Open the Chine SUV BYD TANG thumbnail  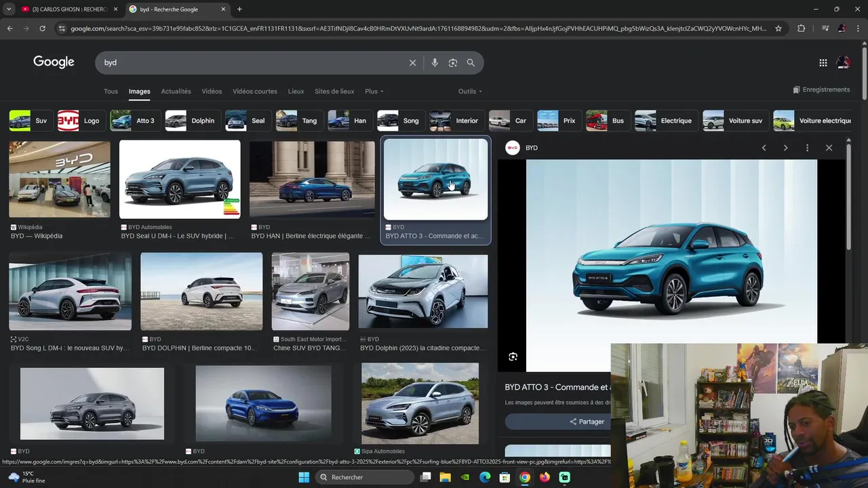point(311,291)
